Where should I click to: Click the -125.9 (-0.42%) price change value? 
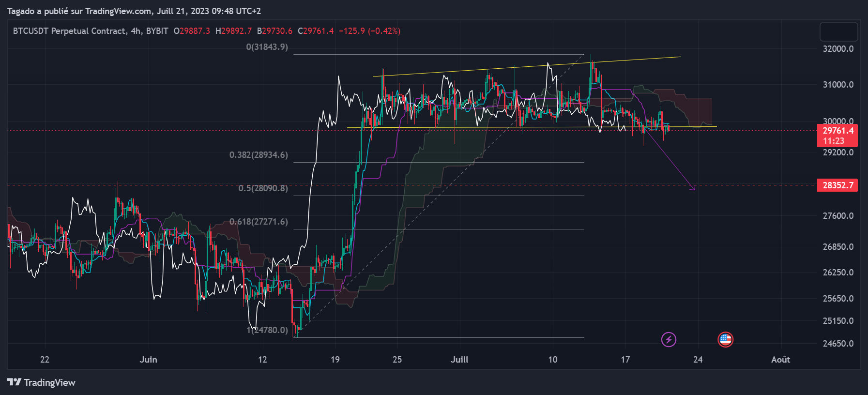(369, 31)
